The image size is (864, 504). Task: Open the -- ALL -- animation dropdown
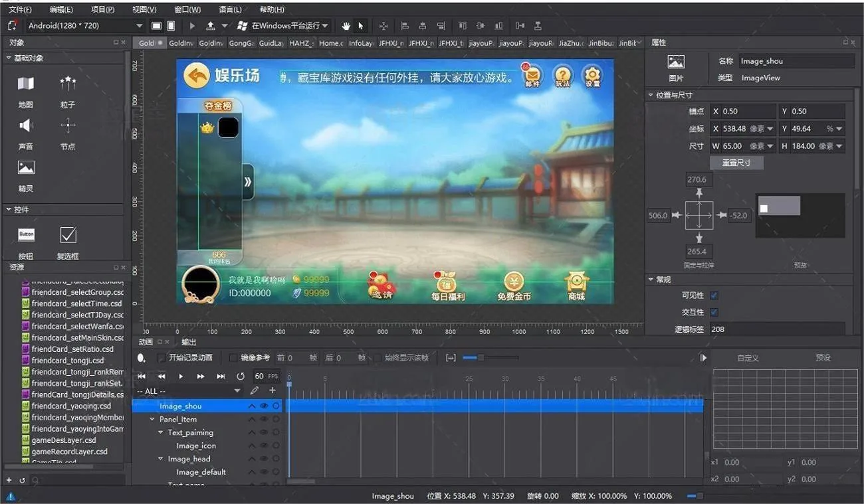coord(188,391)
